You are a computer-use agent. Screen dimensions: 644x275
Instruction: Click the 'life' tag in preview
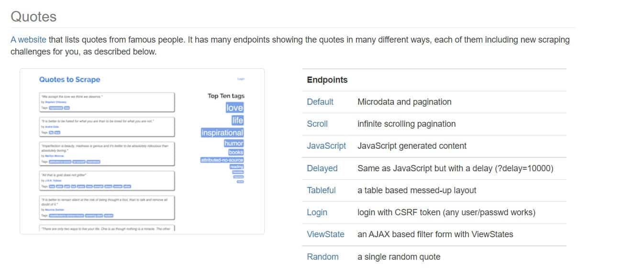(237, 120)
